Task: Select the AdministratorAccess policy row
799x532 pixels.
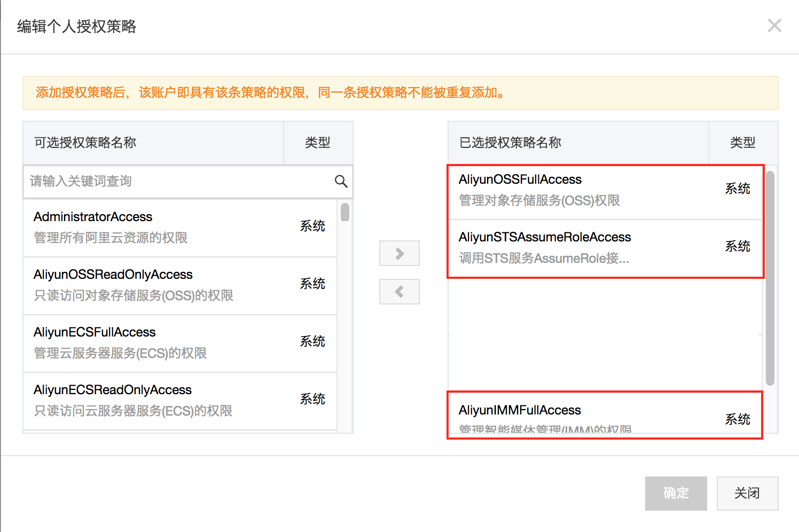Action: tap(180, 228)
